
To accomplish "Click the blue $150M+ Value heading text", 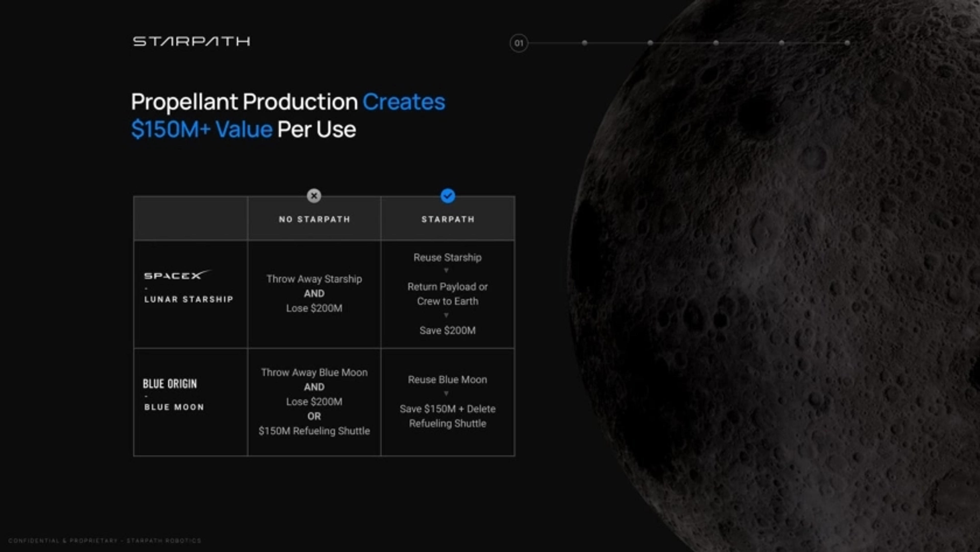I will [x=202, y=129].
